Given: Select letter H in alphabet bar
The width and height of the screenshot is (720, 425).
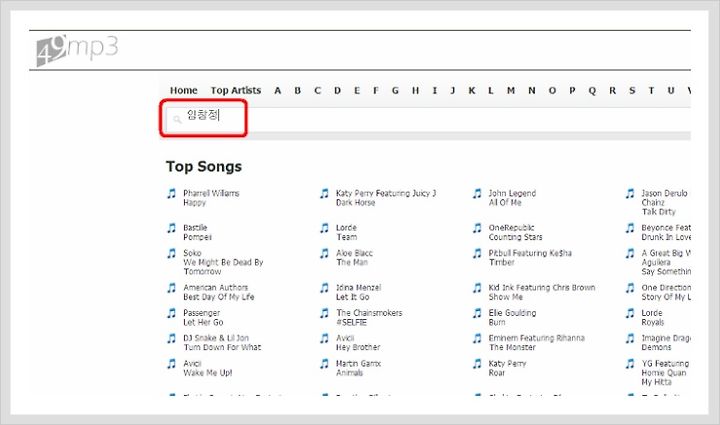Looking at the screenshot, I should click(415, 90).
